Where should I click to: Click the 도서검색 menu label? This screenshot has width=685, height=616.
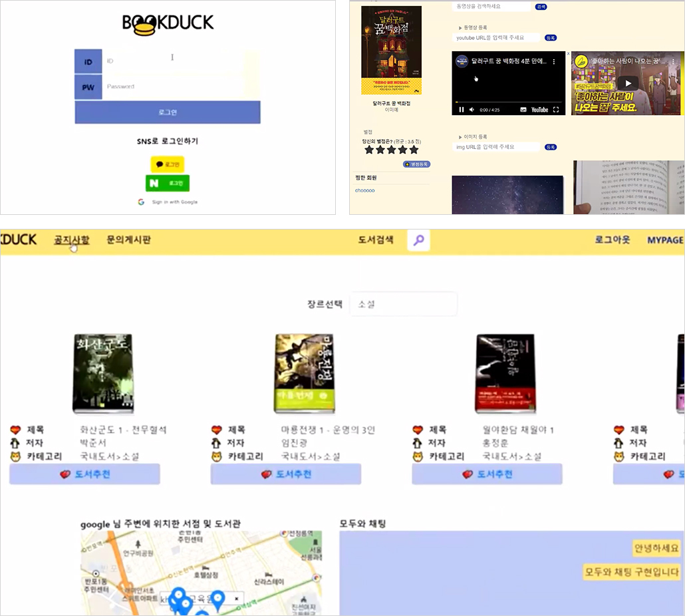point(376,240)
